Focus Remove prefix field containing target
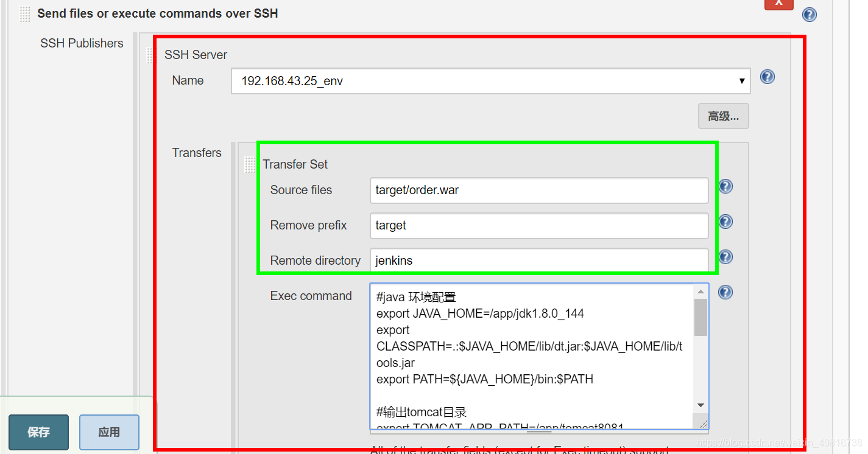 click(539, 225)
